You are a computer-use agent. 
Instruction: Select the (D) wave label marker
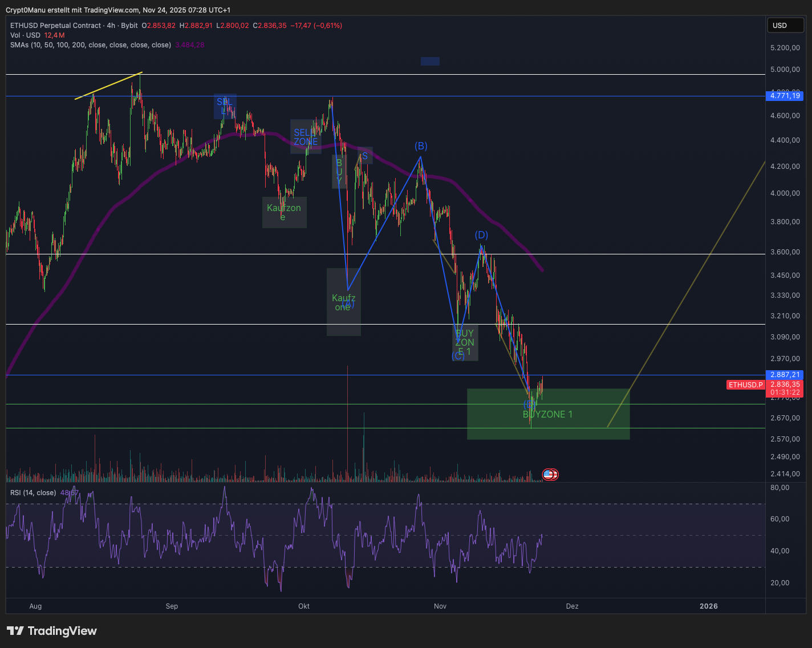[x=481, y=235]
